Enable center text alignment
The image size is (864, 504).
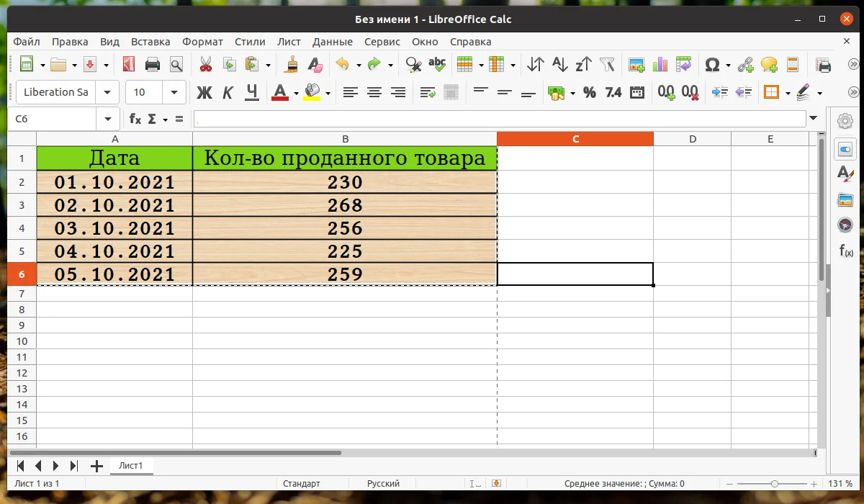click(x=374, y=92)
